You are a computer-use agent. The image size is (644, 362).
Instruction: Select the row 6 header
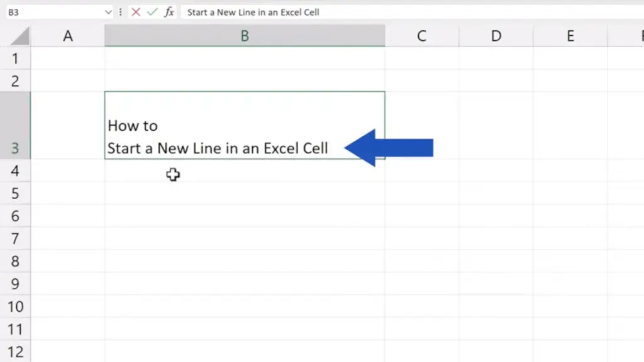click(15, 216)
